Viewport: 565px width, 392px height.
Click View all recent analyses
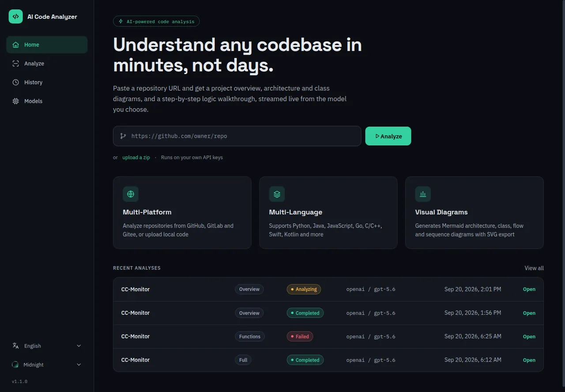[534, 268]
